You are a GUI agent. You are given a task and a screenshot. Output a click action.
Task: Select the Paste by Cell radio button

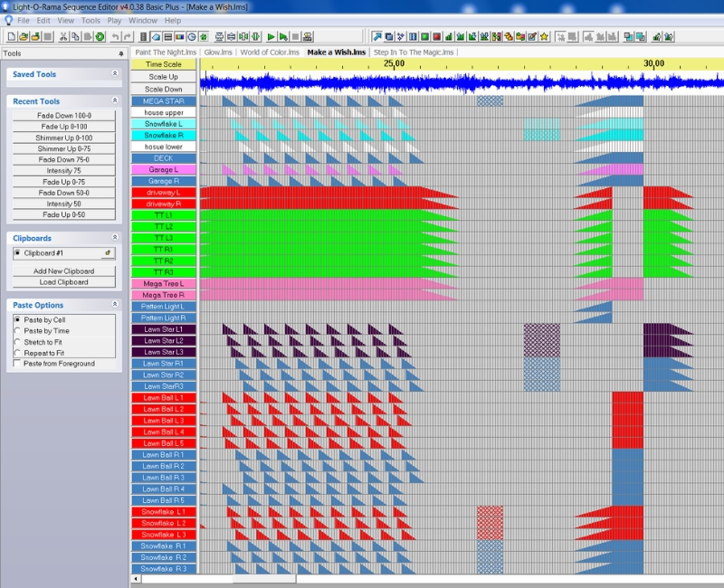(17, 319)
